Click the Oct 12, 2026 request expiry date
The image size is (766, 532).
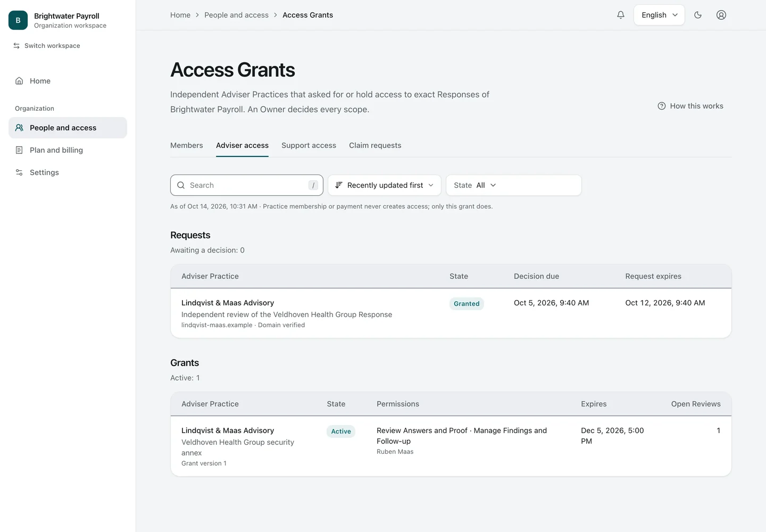click(x=665, y=303)
